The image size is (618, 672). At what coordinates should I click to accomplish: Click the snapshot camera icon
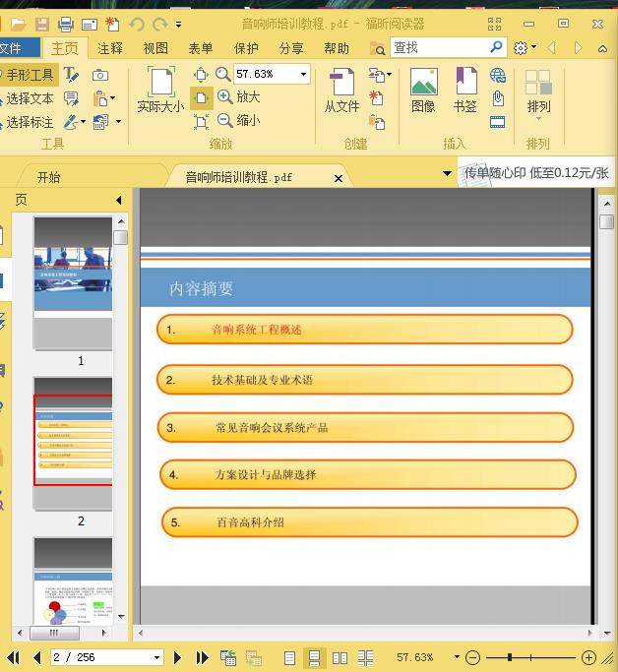100,76
